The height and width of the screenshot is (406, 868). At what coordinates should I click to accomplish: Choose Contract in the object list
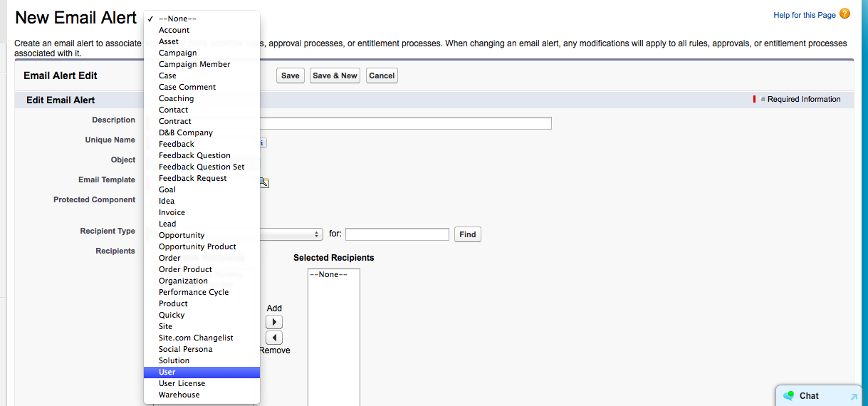(x=202, y=121)
